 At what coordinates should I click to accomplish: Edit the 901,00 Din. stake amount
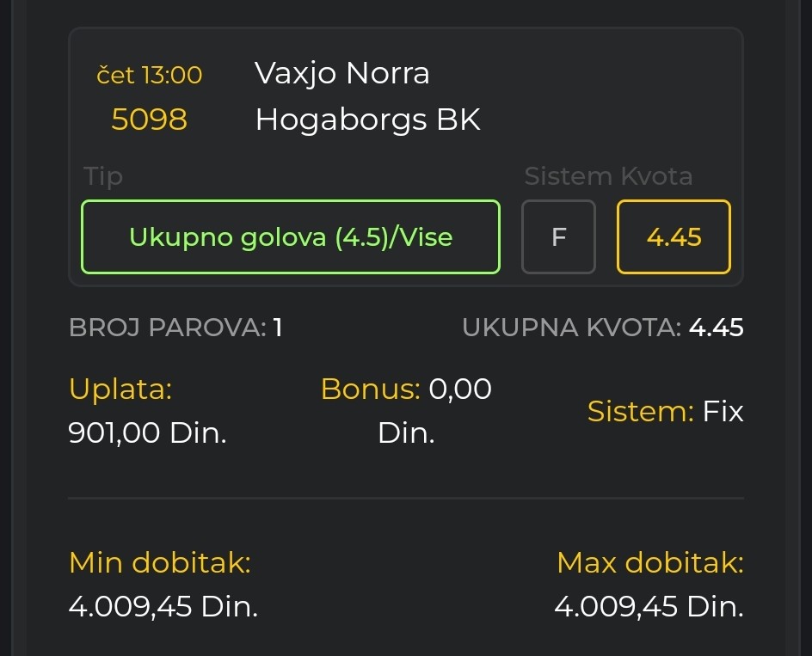point(147,433)
